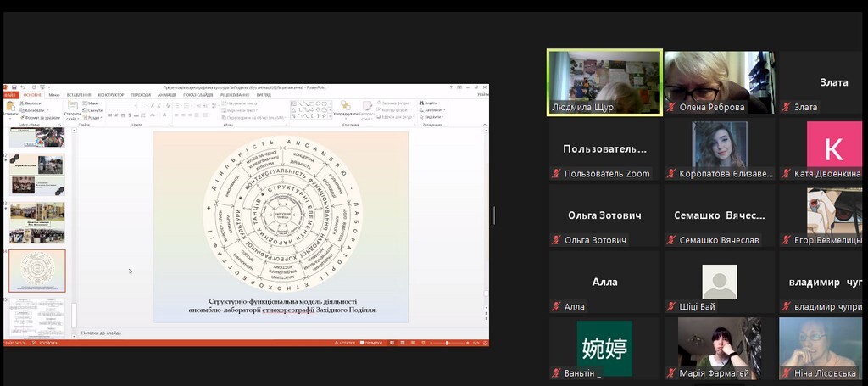This screenshot has width=868, height=386.
Task: Switch to Slide Sorter view in the status bar
Action: 403,343
